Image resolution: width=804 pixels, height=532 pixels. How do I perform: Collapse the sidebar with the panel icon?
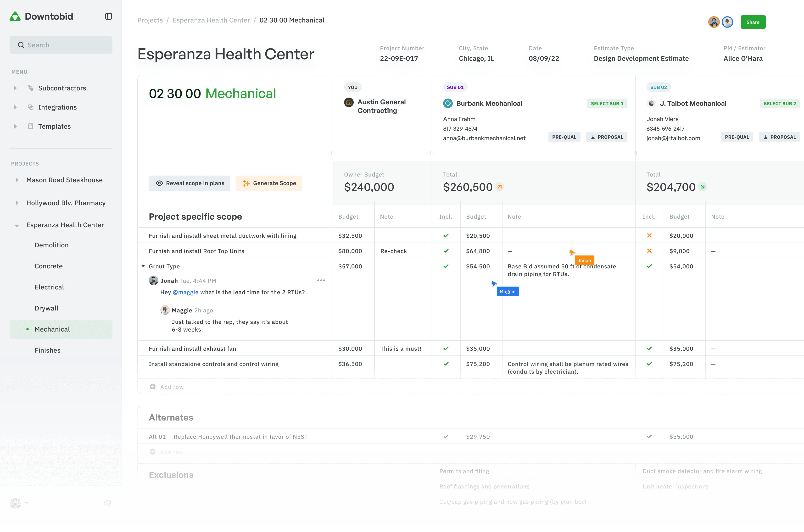pyautogui.click(x=108, y=16)
